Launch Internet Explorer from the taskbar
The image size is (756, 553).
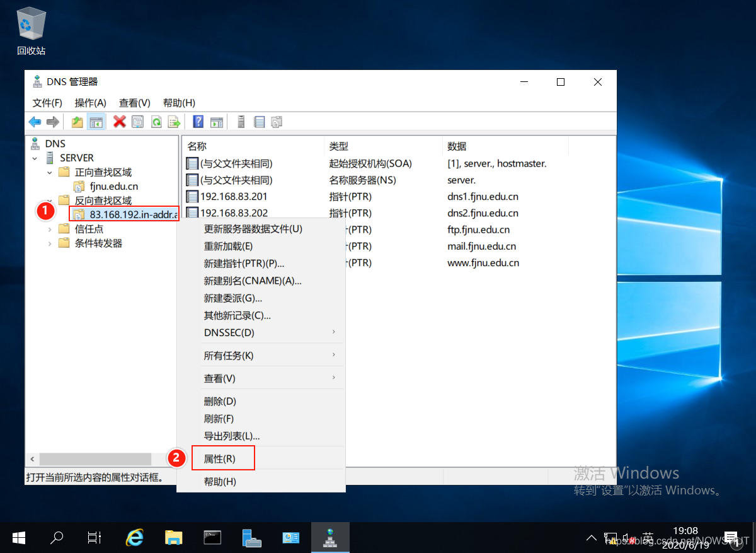click(134, 537)
